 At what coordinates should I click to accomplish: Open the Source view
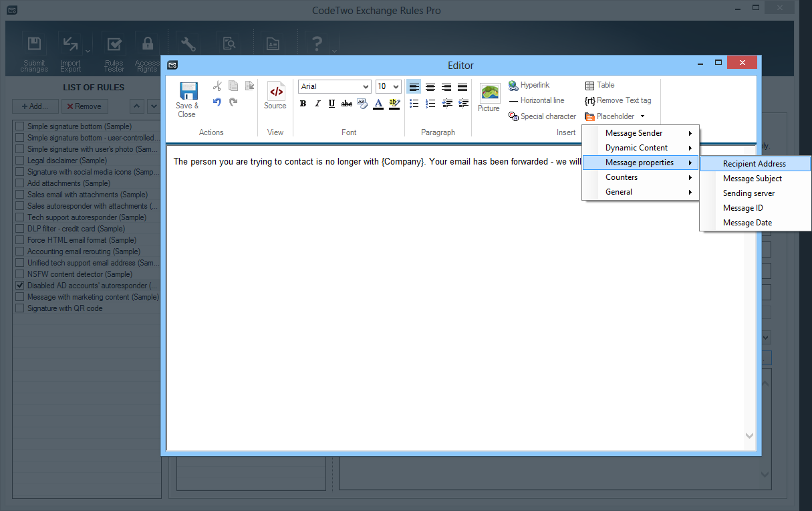275,96
